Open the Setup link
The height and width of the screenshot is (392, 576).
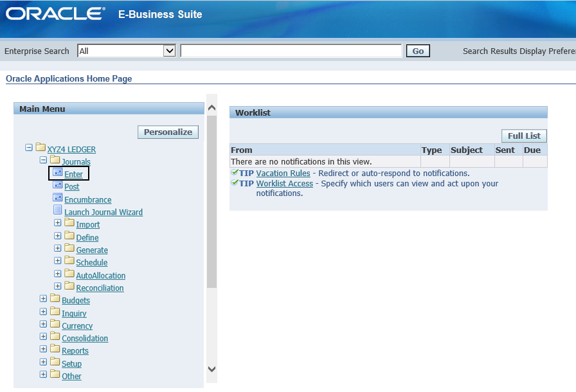point(71,364)
